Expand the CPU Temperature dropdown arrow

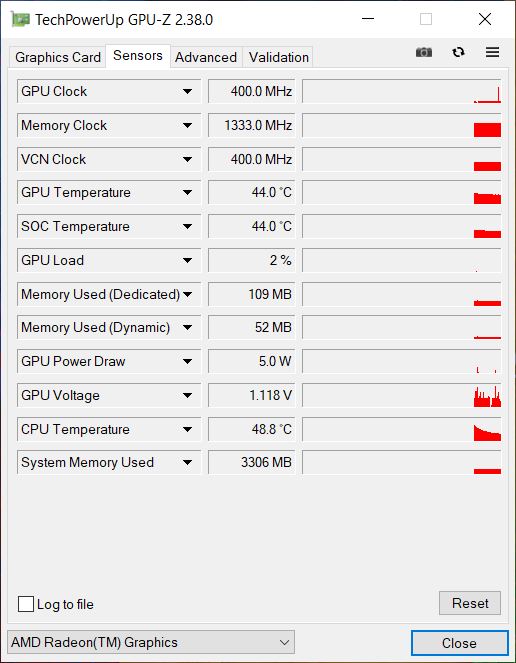pyautogui.click(x=187, y=429)
